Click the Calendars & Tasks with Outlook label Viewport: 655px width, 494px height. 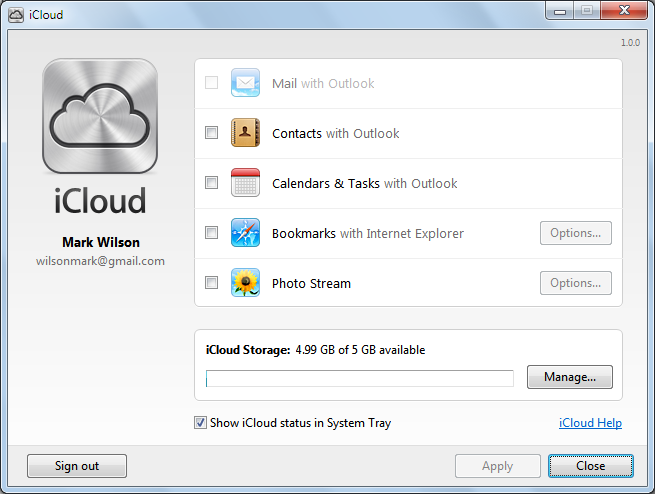[365, 184]
